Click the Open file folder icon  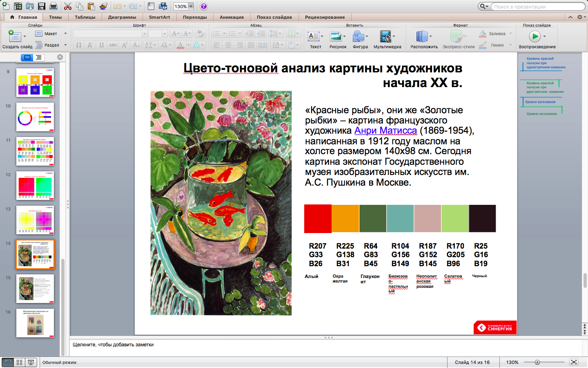[x=30, y=6]
